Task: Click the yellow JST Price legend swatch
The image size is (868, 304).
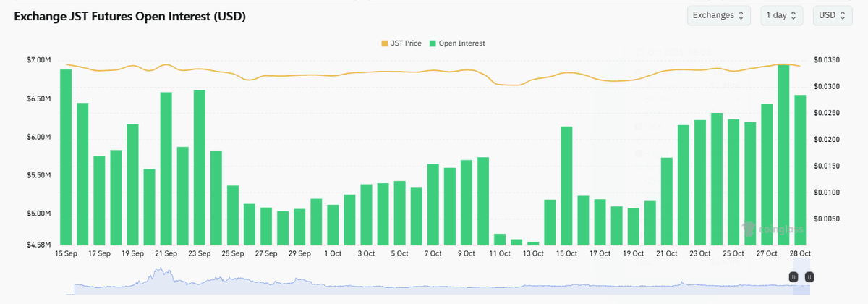Action: click(x=384, y=43)
